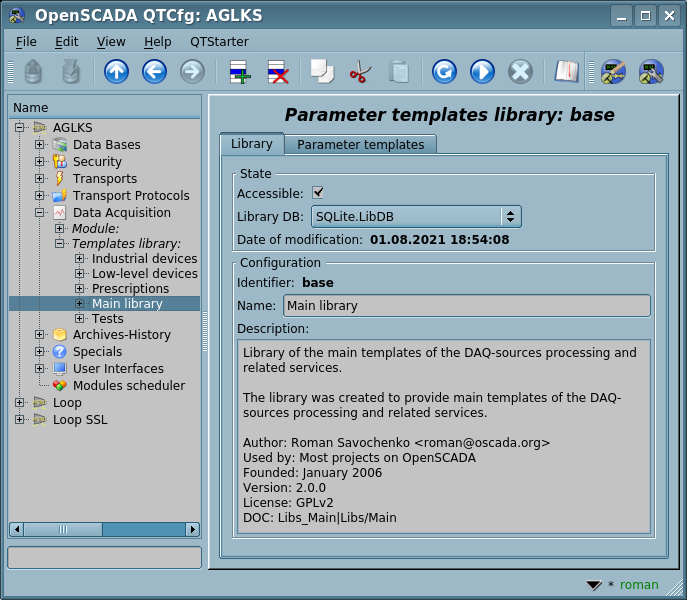687x600 pixels.
Task: Click inside the Description text area
Action: [x=444, y=437]
